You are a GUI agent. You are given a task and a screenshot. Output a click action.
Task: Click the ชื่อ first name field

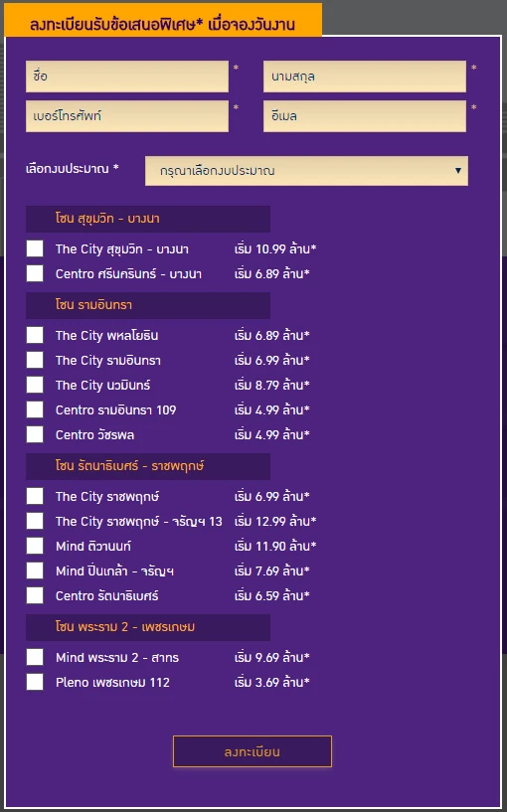point(127,77)
